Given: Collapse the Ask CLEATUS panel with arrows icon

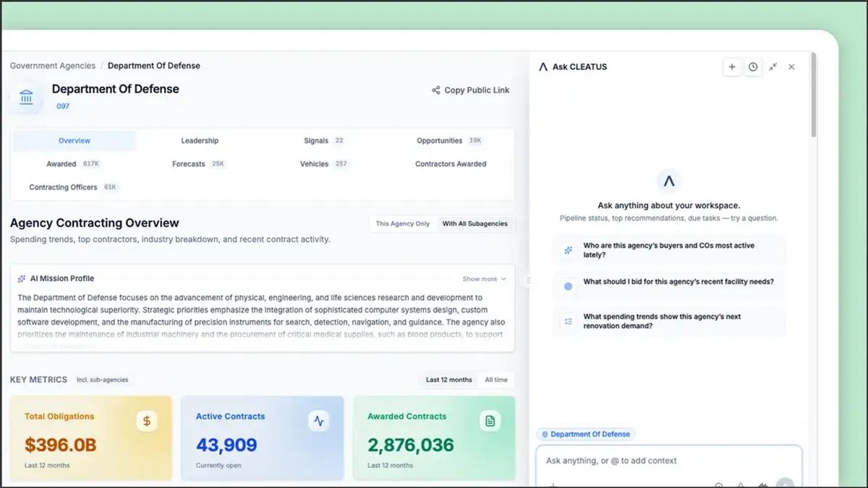Looking at the screenshot, I should click(773, 67).
